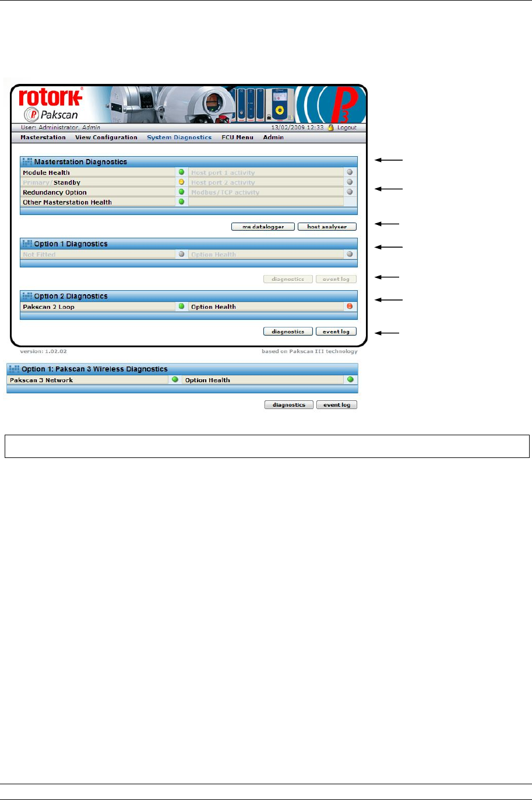Click the Host port 2 activity grey LED
The image size is (532, 800).
click(350, 182)
